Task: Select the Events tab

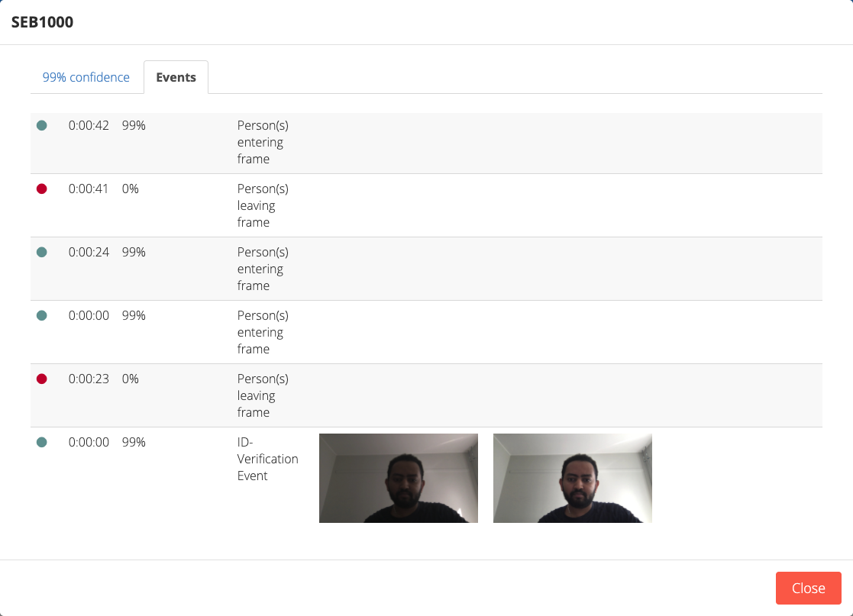Action: click(176, 77)
